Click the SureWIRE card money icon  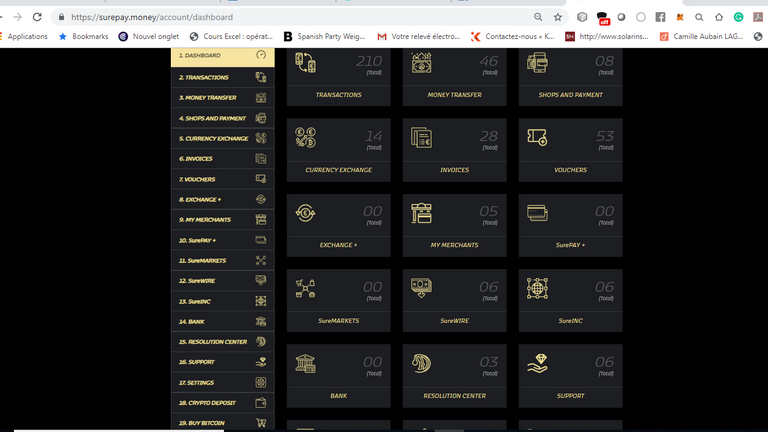(421, 288)
